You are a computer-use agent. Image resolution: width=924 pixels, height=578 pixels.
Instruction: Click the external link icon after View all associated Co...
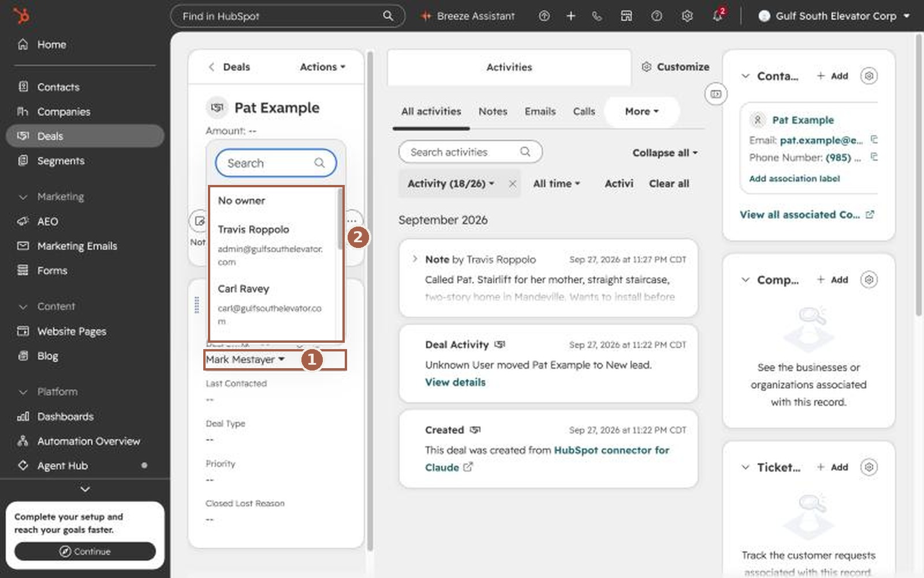point(870,214)
